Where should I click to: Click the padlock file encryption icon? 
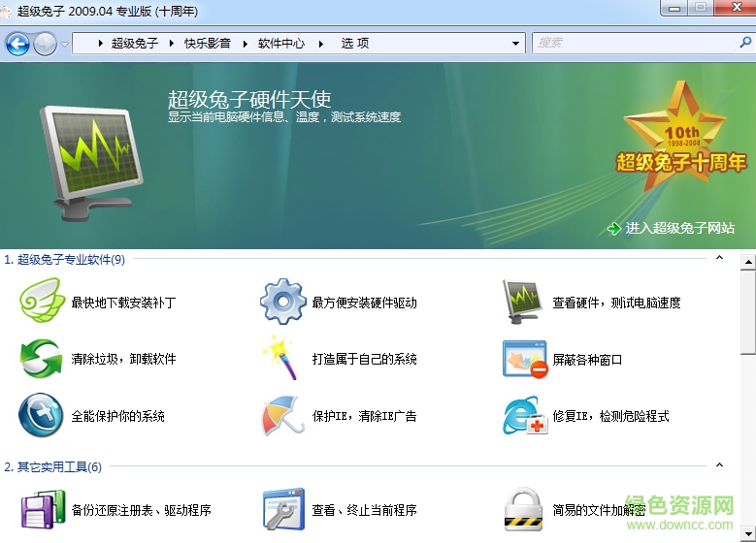point(523,509)
